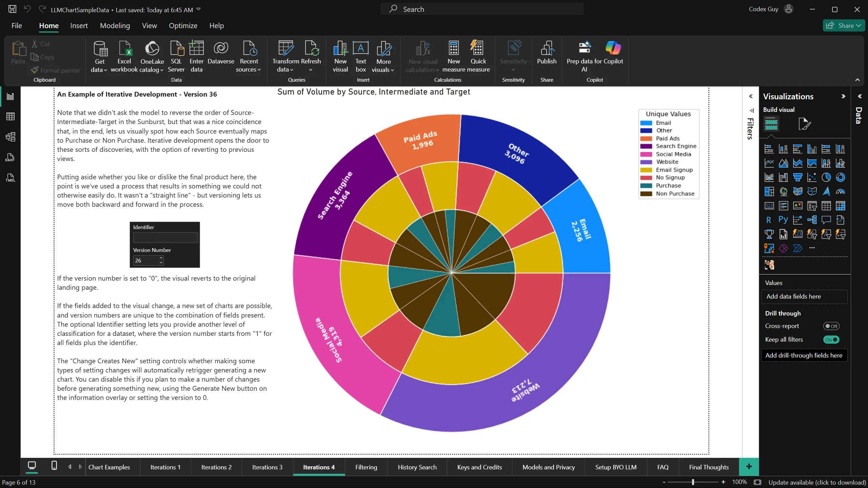Open Enter data table icon

pos(196,56)
